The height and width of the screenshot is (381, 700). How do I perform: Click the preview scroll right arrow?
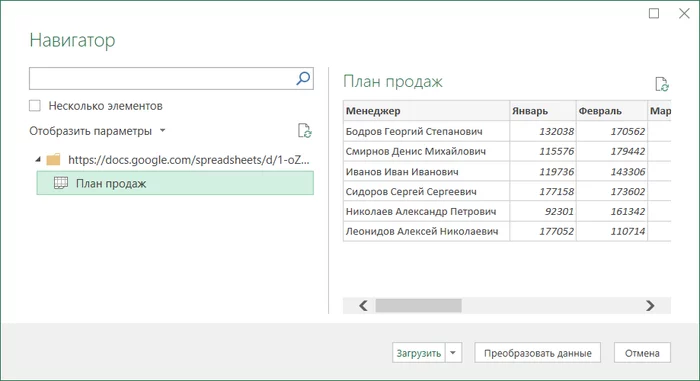click(x=650, y=306)
